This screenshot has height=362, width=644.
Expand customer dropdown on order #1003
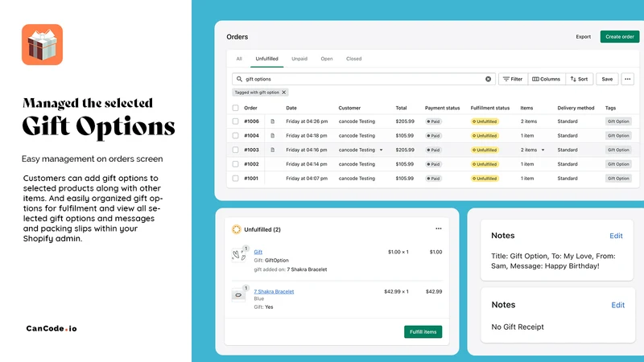[x=381, y=150]
